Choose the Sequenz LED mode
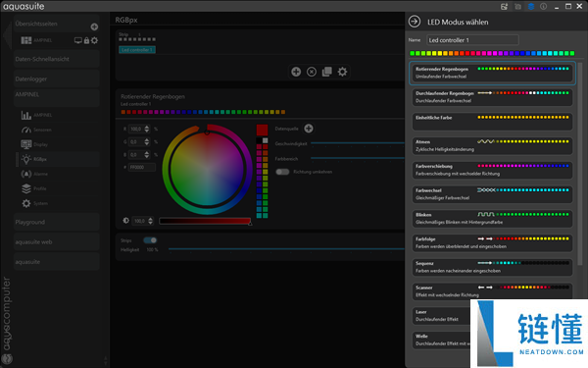The width and height of the screenshot is (588, 368). pyautogui.click(x=492, y=267)
